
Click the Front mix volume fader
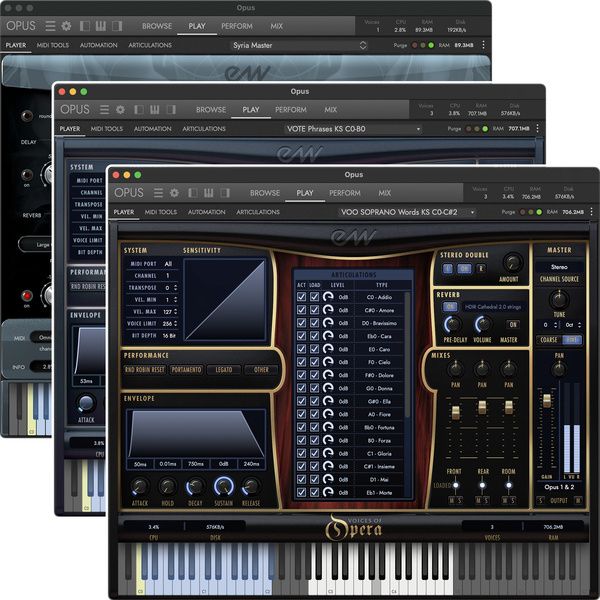pos(455,412)
